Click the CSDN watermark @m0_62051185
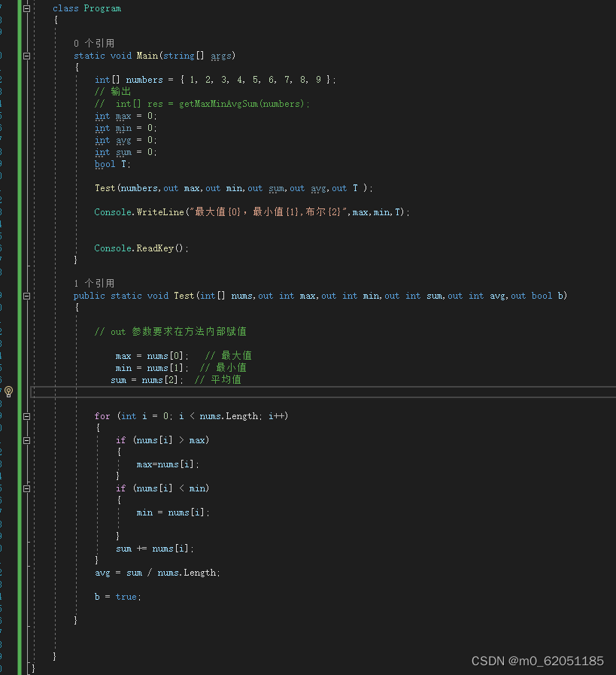The height and width of the screenshot is (675, 616). [537, 661]
